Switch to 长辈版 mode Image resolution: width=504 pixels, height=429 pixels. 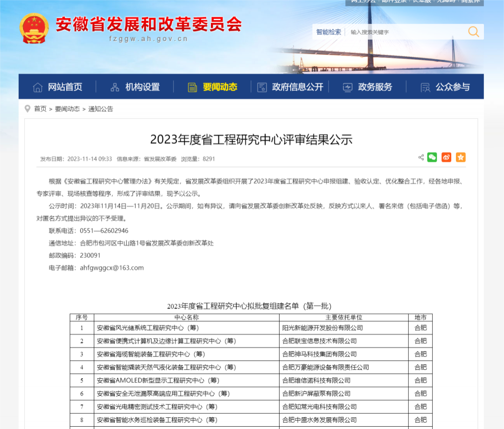[x=422, y=2]
